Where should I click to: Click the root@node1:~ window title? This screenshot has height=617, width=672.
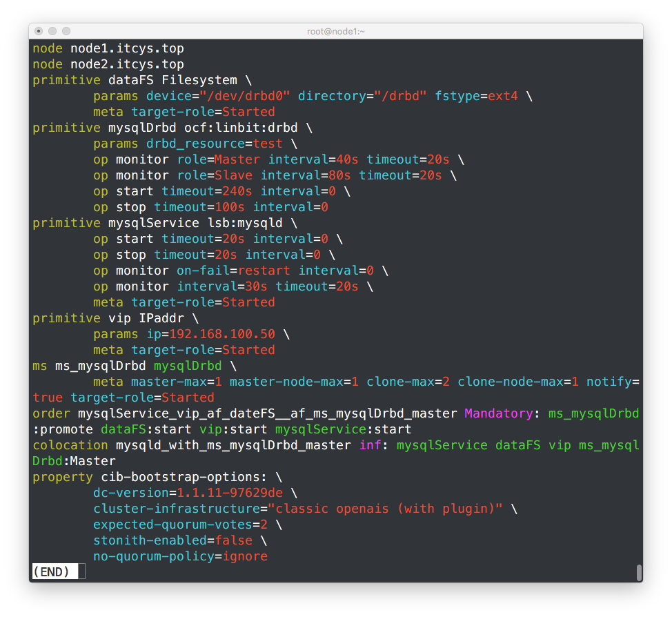click(335, 31)
